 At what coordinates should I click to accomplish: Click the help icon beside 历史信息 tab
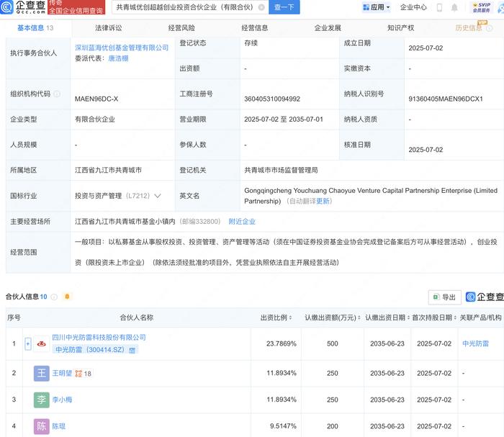click(489, 28)
